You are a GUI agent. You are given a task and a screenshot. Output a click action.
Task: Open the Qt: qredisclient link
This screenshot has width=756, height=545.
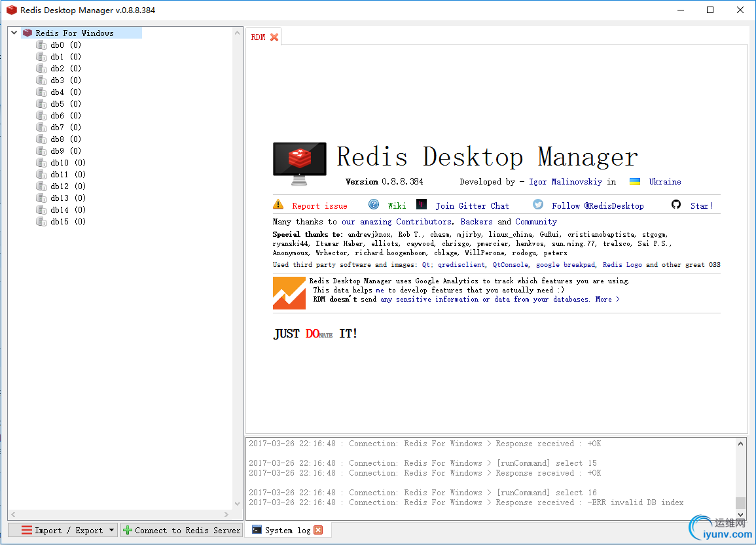[x=453, y=264]
